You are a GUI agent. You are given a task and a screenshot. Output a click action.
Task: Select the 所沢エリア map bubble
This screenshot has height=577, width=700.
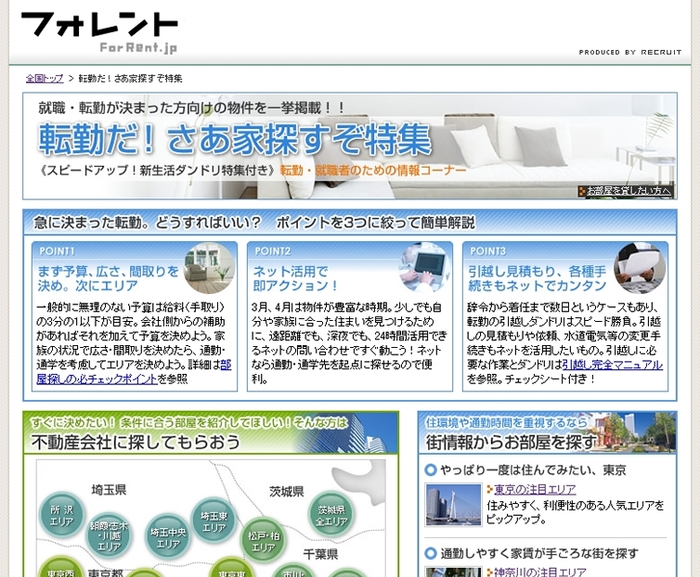pyautogui.click(x=61, y=515)
